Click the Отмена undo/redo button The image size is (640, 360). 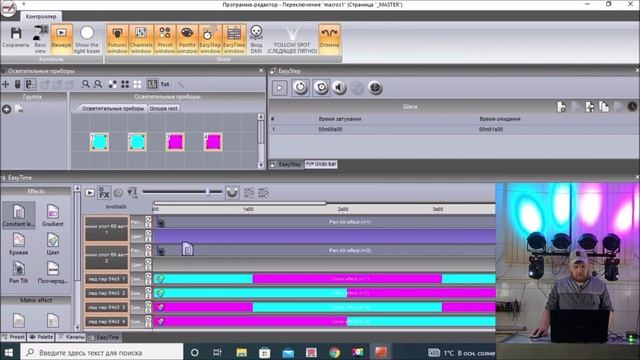coord(329,38)
